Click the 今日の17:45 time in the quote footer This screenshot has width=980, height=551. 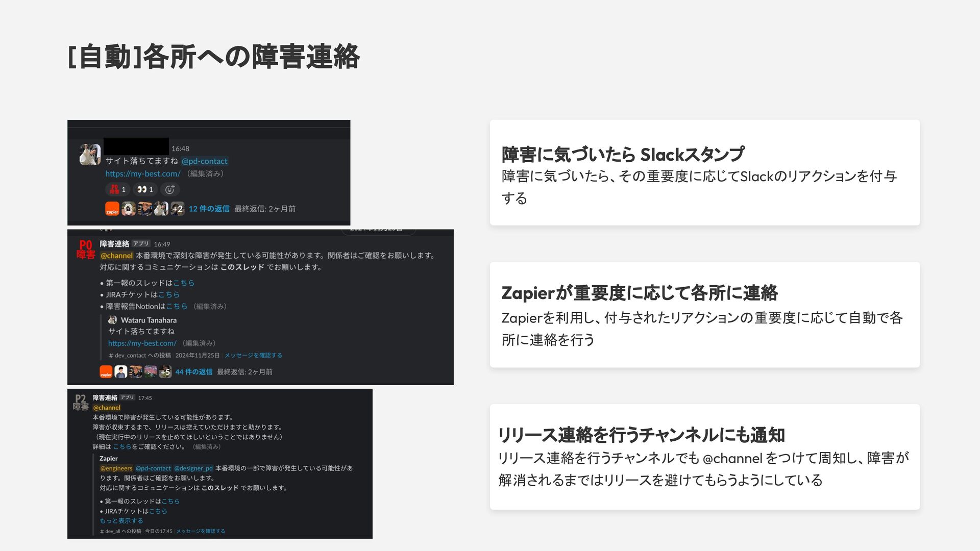pos(159,531)
